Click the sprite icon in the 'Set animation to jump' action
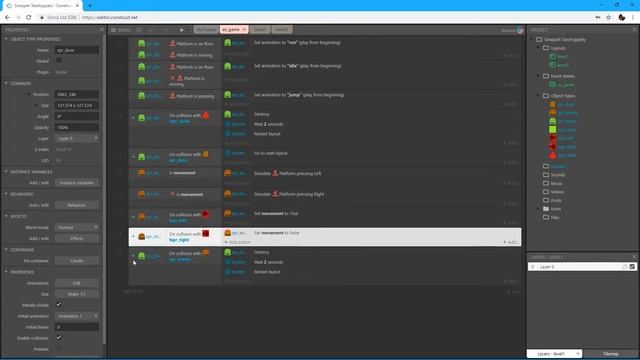The width and height of the screenshot is (640, 360). point(228,95)
